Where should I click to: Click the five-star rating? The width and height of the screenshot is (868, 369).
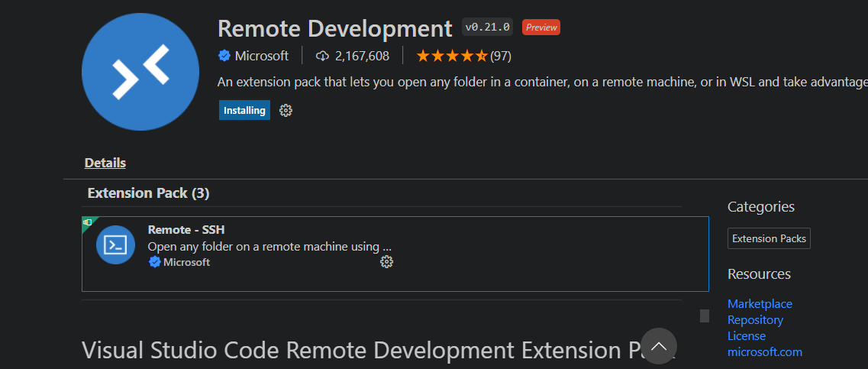click(452, 56)
